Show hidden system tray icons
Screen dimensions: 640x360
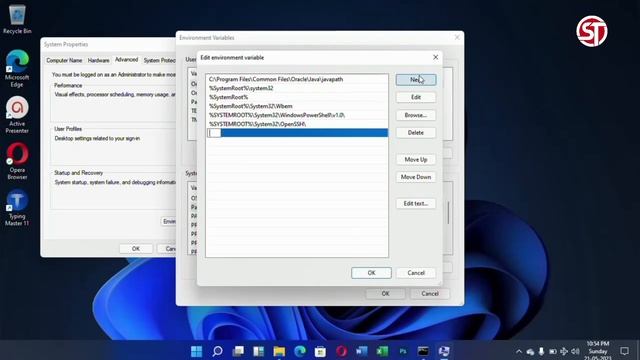(x=519, y=351)
